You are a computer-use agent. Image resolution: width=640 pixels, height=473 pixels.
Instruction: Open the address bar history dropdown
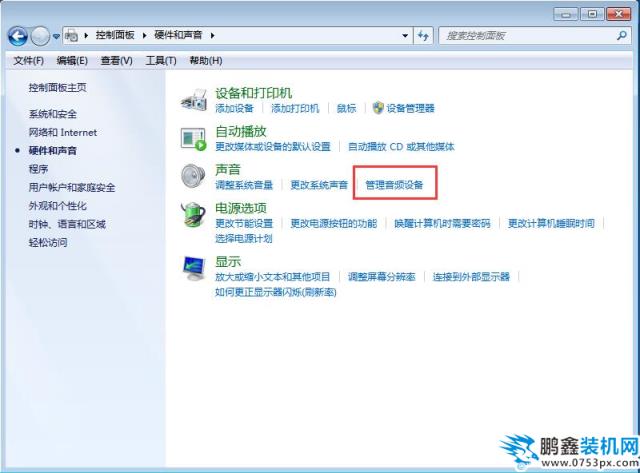point(405,36)
